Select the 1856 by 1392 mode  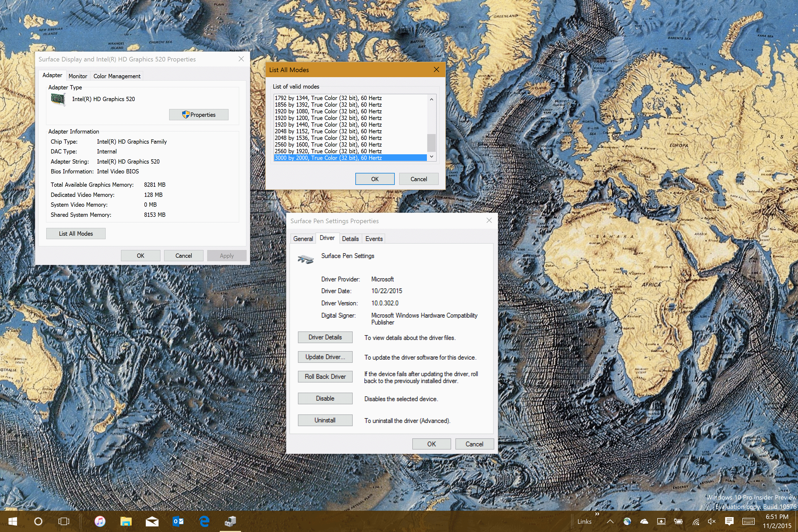[350, 105]
